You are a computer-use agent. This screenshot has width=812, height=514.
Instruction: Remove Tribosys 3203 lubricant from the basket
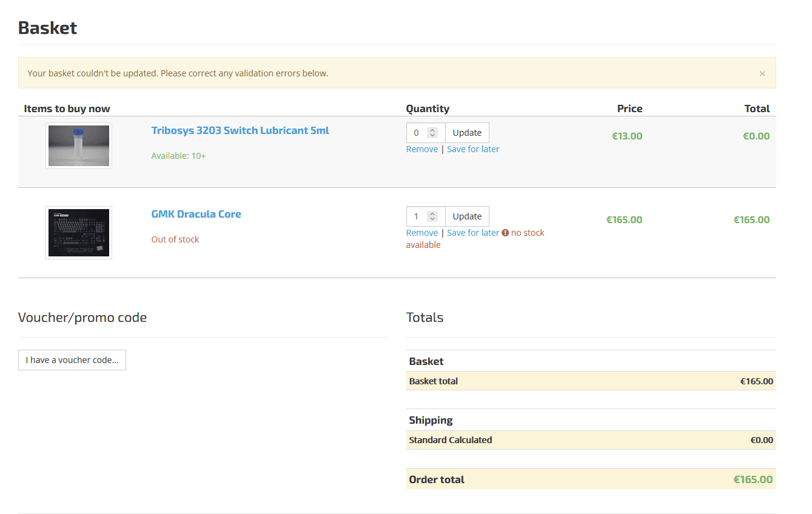[422, 149]
